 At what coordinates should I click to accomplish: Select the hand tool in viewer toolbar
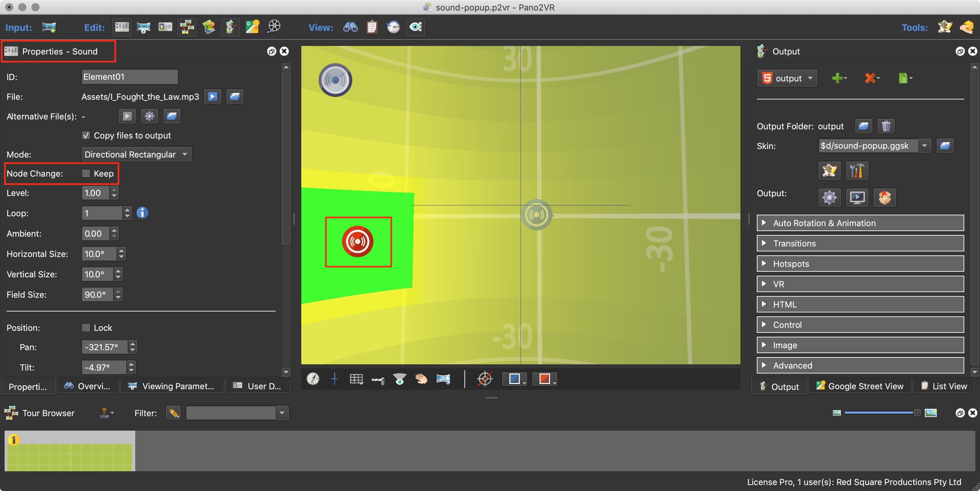421,378
